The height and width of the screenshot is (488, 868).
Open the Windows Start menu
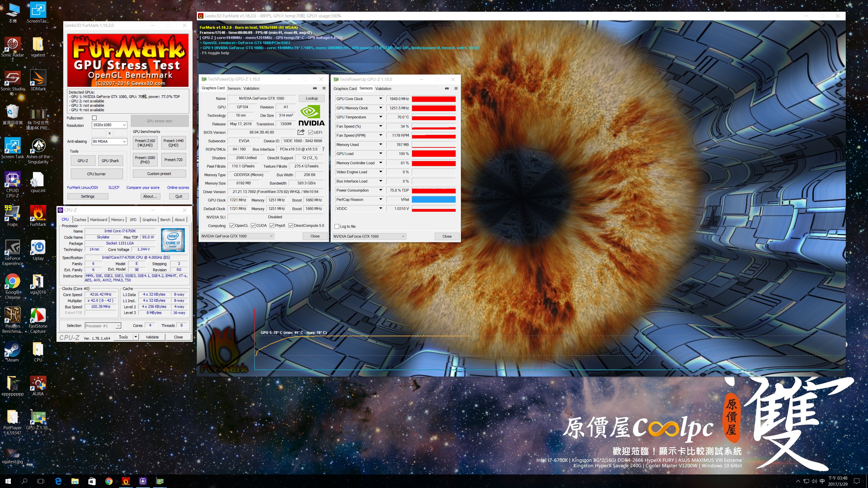click(x=8, y=481)
